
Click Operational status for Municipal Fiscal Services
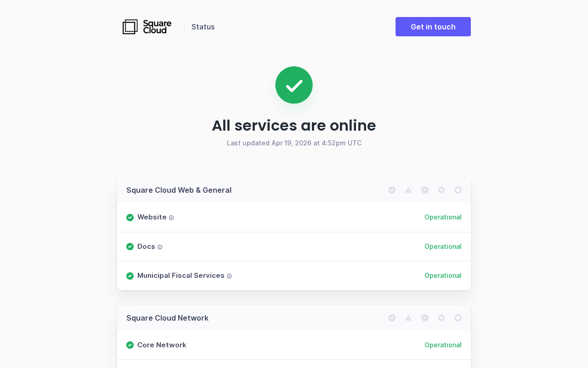click(x=443, y=276)
